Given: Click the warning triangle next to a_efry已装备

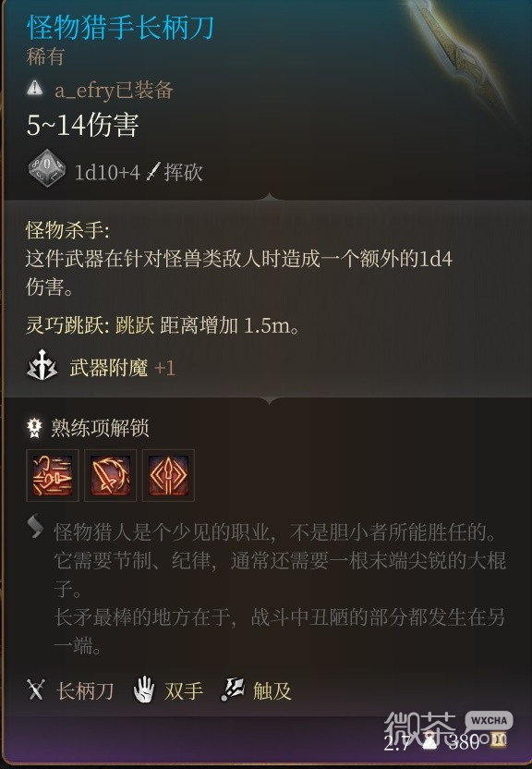Looking at the screenshot, I should tap(35, 88).
